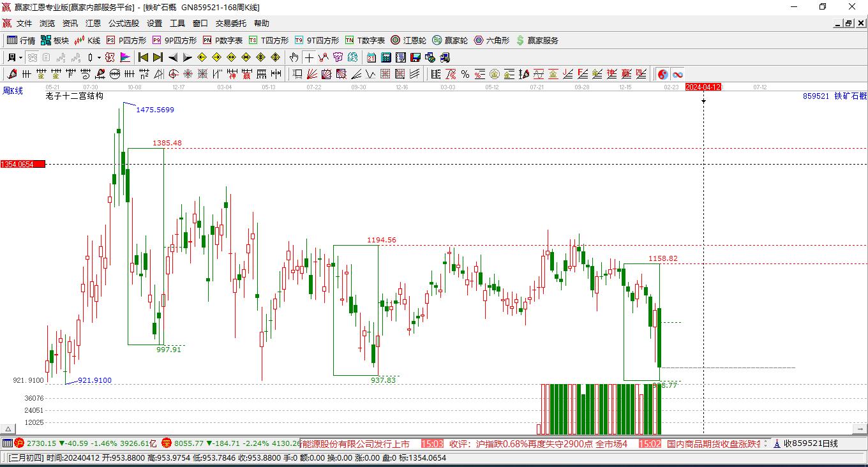Open the 9T四方形 tool
The image size is (868, 467).
coord(317,40)
